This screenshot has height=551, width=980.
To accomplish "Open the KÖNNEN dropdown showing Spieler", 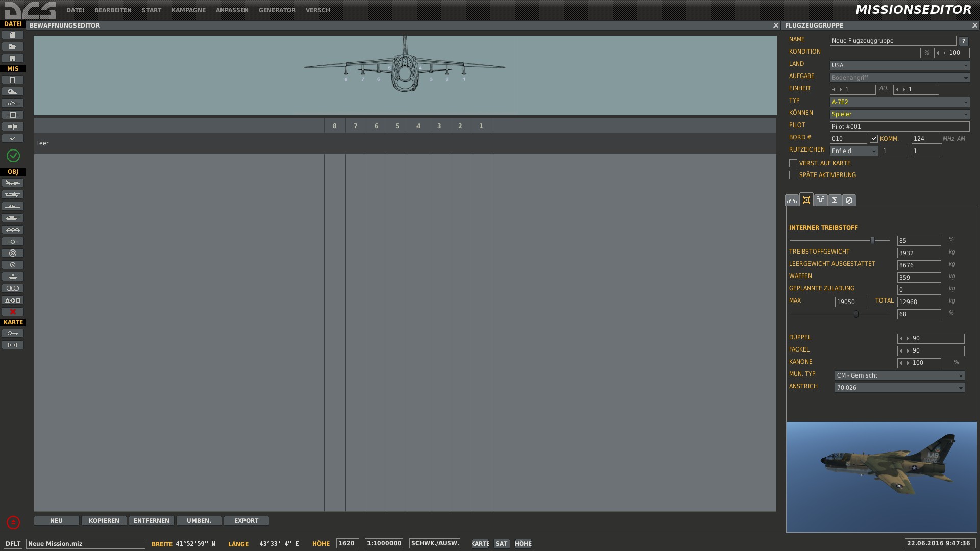I will pyautogui.click(x=899, y=114).
